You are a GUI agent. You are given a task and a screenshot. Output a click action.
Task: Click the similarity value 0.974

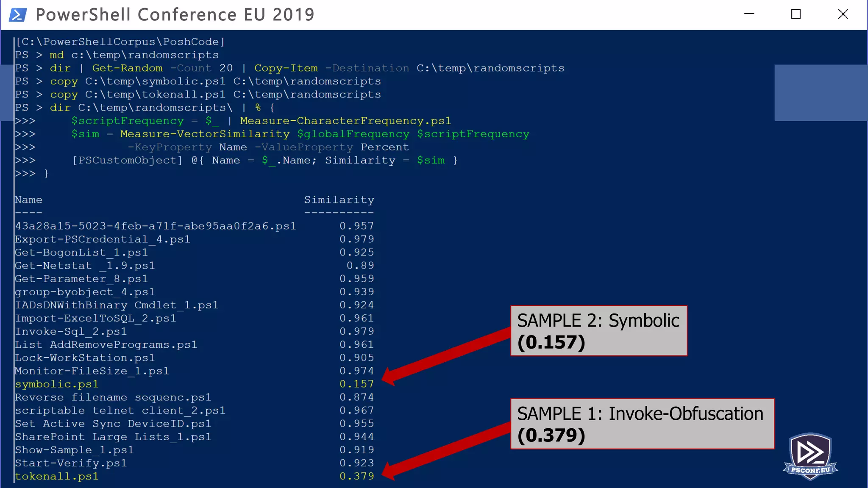(357, 371)
